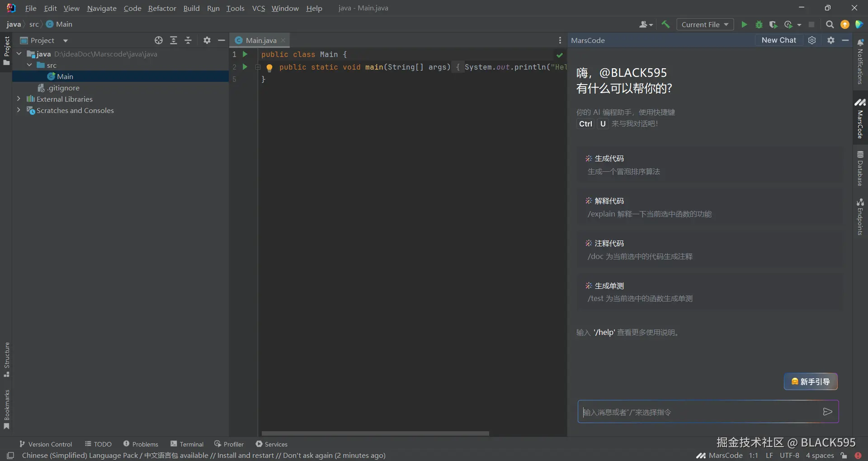Toggle the MarsCode side tool window tab
The height and width of the screenshot is (461, 868).
(x=860, y=118)
